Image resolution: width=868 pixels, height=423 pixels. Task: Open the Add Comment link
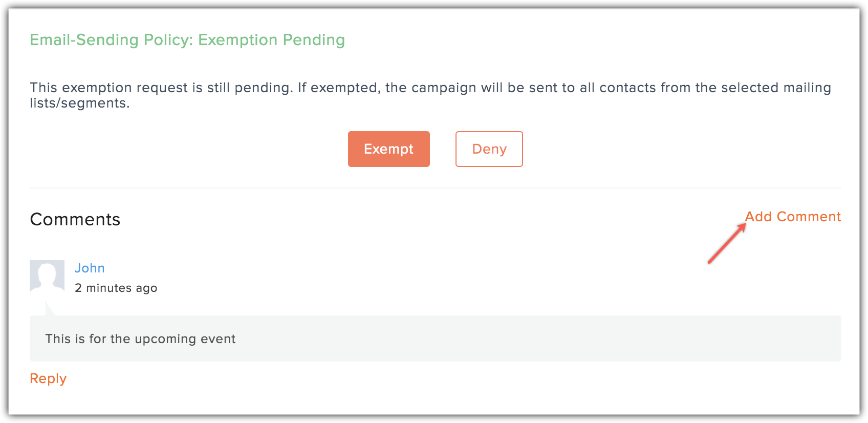pyautogui.click(x=792, y=217)
